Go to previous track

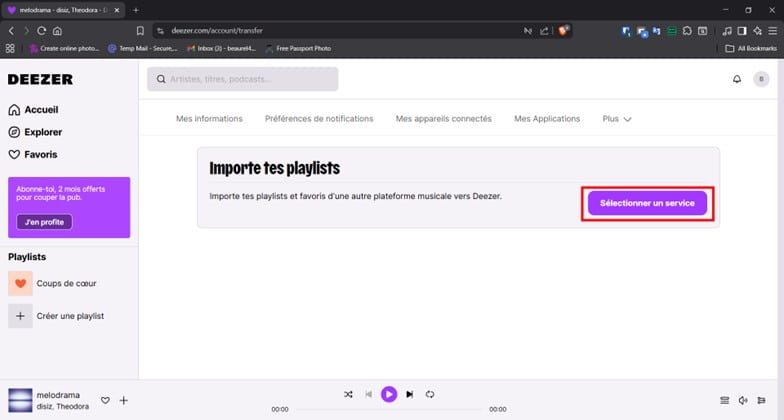point(368,394)
